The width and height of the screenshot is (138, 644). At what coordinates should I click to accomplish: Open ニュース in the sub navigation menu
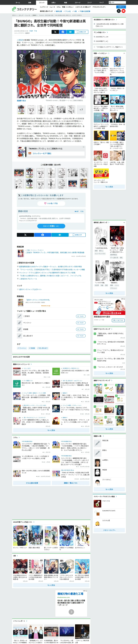[x=52, y=7]
